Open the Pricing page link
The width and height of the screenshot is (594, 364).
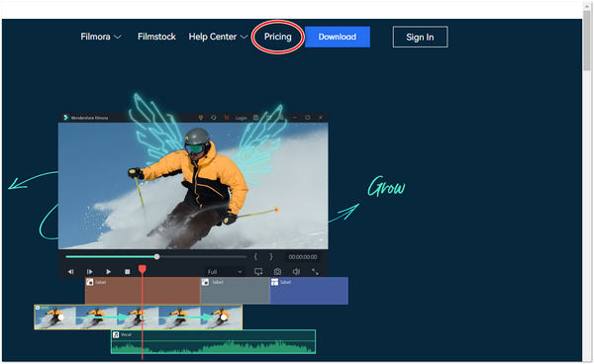coord(277,37)
